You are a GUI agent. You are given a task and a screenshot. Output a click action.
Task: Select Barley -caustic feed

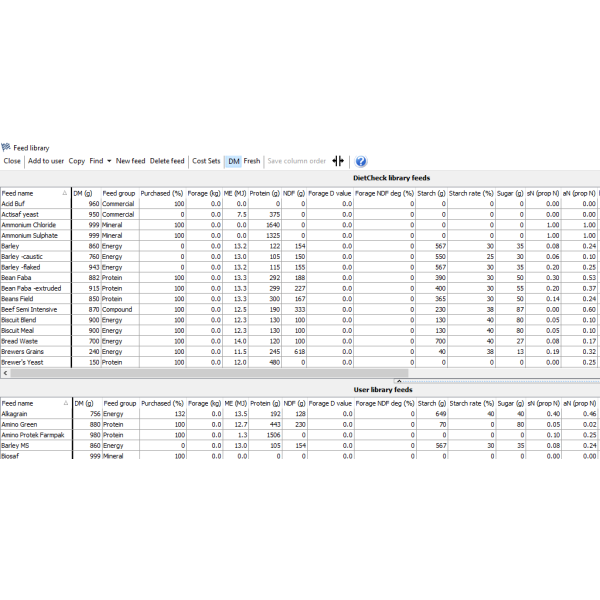22,257
